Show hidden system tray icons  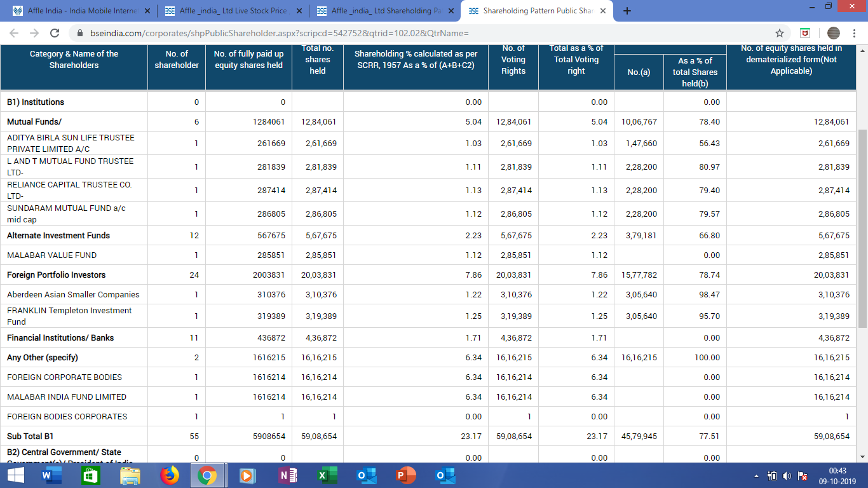pos(756,476)
